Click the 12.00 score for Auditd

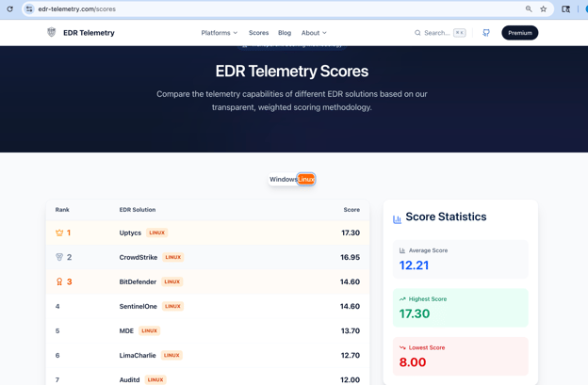(x=351, y=379)
